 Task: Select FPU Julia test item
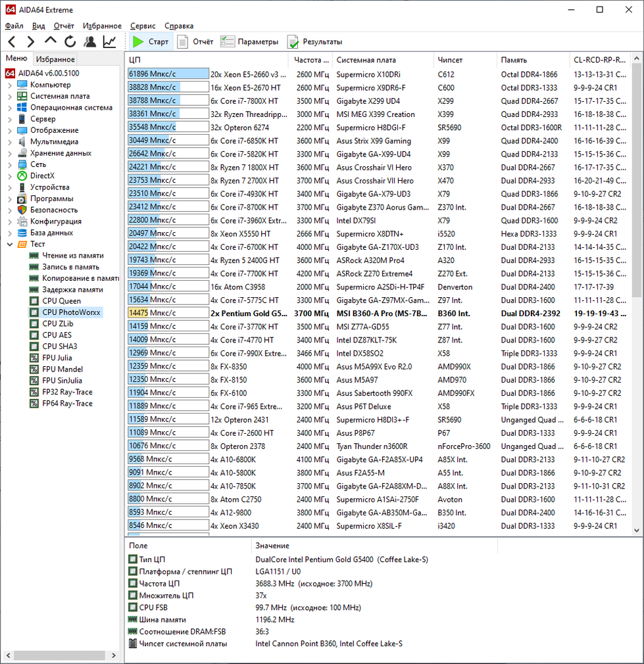point(57,358)
